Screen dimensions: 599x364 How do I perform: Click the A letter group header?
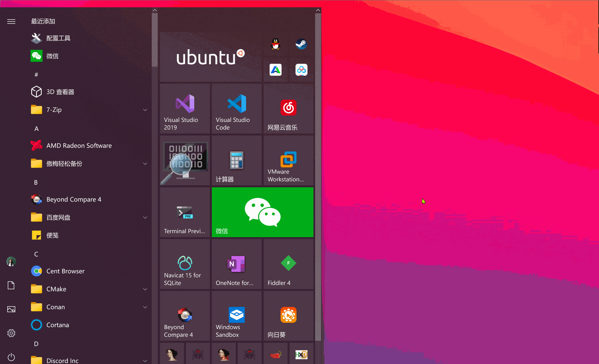point(36,129)
